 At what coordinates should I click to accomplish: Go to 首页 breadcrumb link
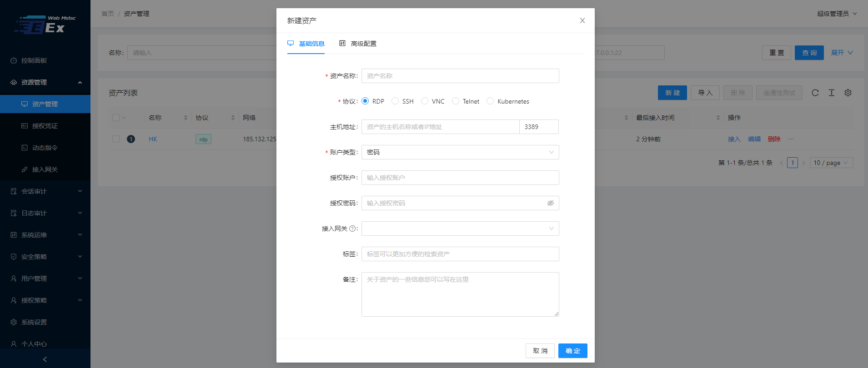pos(108,14)
